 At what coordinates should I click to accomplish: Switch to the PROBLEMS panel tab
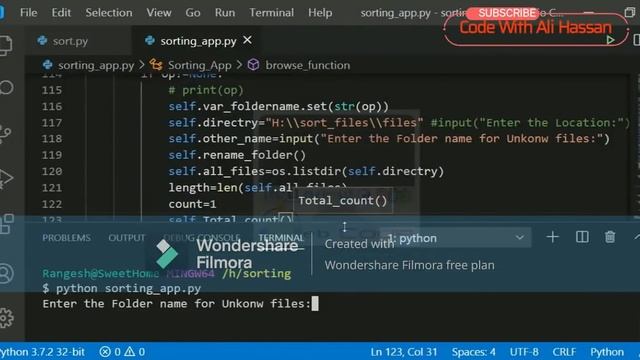pyautogui.click(x=66, y=238)
